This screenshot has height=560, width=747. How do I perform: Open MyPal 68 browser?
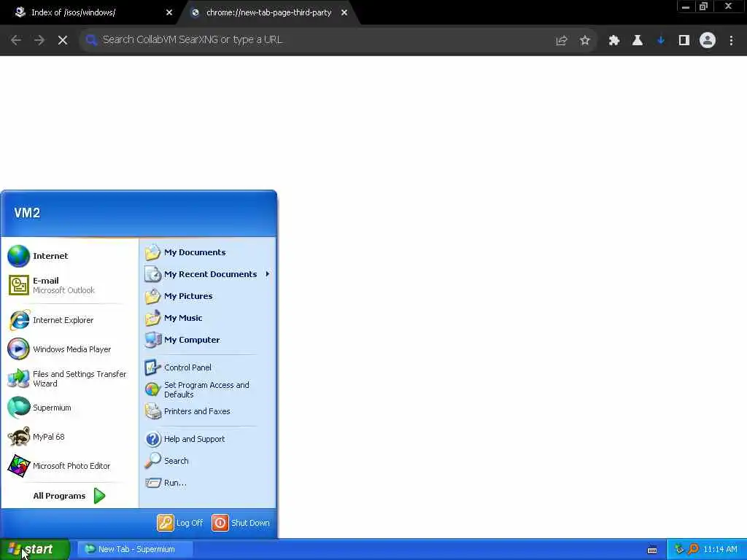click(x=69, y=437)
